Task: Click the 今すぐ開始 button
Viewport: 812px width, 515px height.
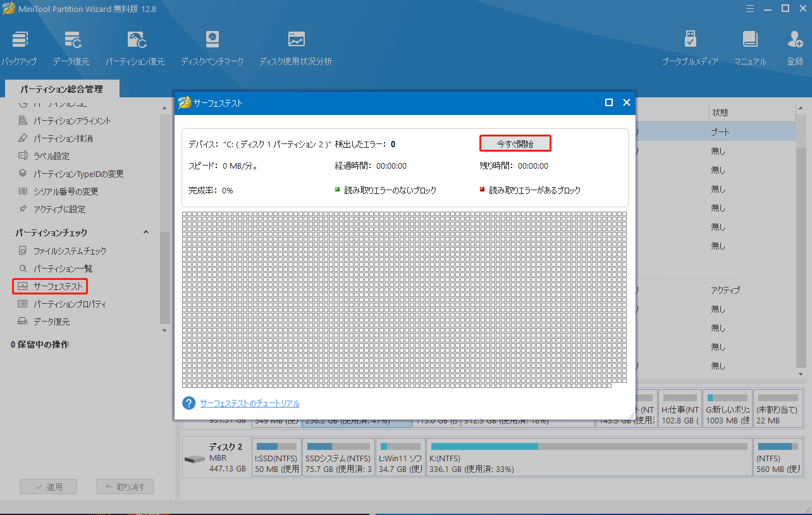Action: pyautogui.click(x=515, y=143)
